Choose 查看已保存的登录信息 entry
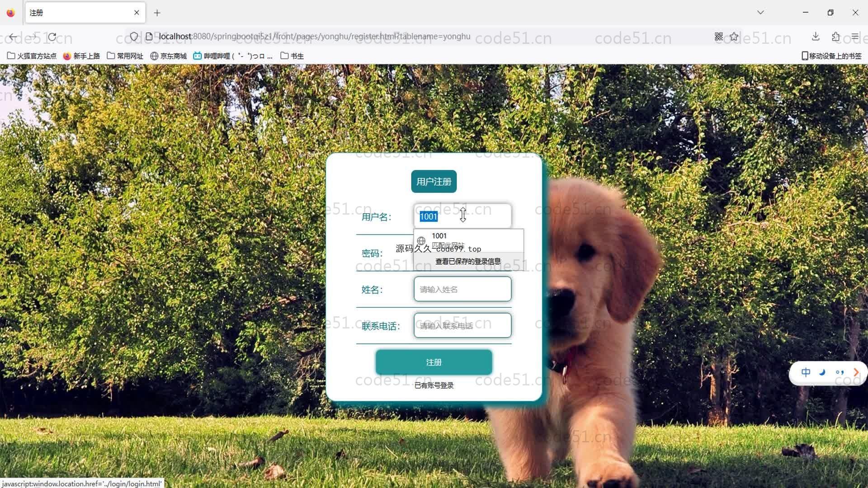 [x=468, y=261]
